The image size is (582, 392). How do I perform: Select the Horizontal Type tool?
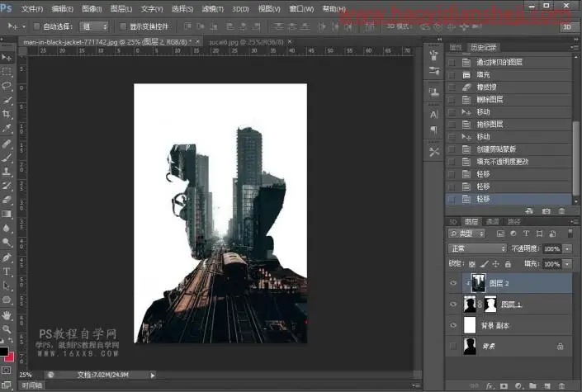coord(7,272)
